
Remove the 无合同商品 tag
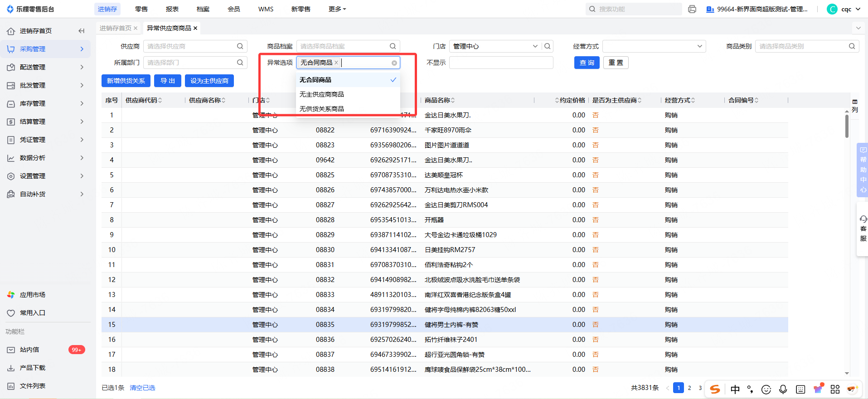(x=336, y=63)
